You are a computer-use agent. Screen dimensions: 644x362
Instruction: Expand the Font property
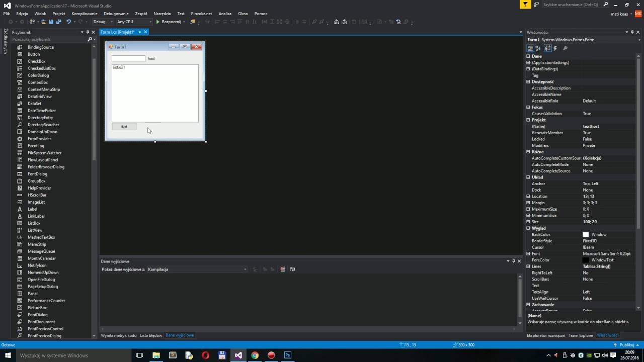[x=528, y=254]
